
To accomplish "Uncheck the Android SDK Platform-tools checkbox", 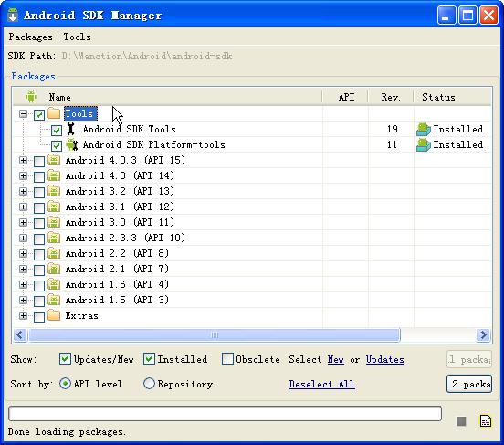I will tap(57, 146).
